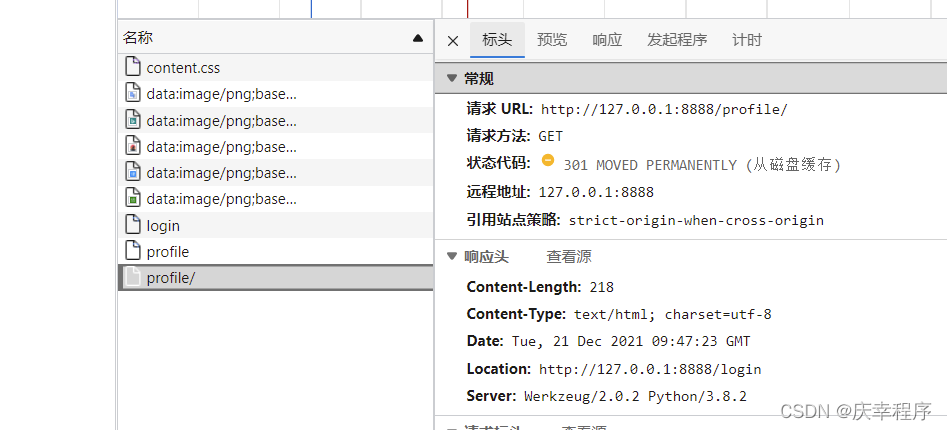Open the 预览 tab

(x=552, y=40)
